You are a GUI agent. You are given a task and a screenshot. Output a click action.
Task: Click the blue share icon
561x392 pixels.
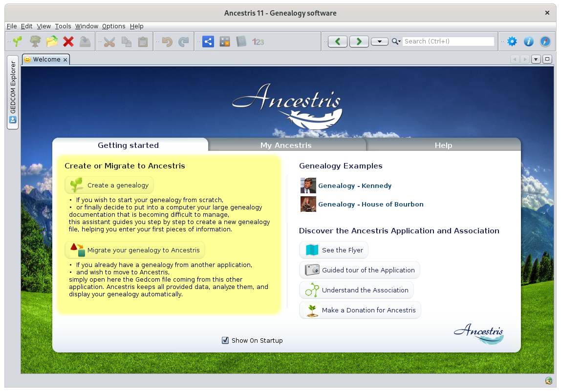(208, 41)
